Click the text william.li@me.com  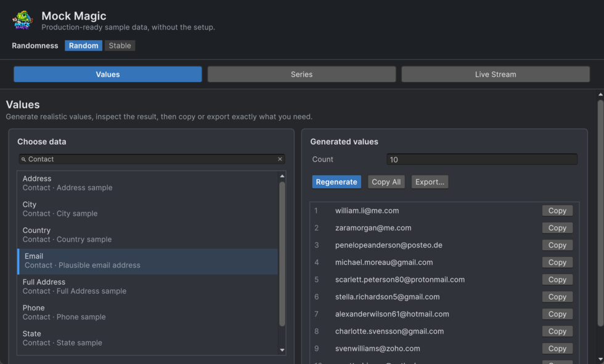367,211
